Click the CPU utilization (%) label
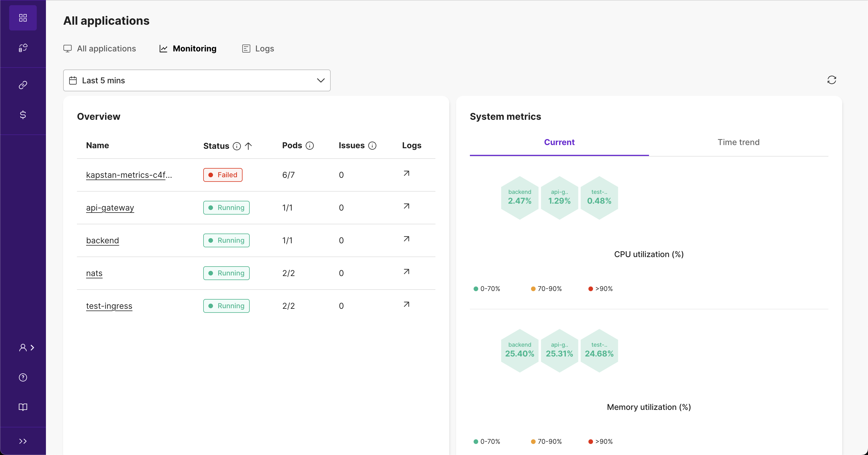The height and width of the screenshot is (455, 868). point(649,254)
